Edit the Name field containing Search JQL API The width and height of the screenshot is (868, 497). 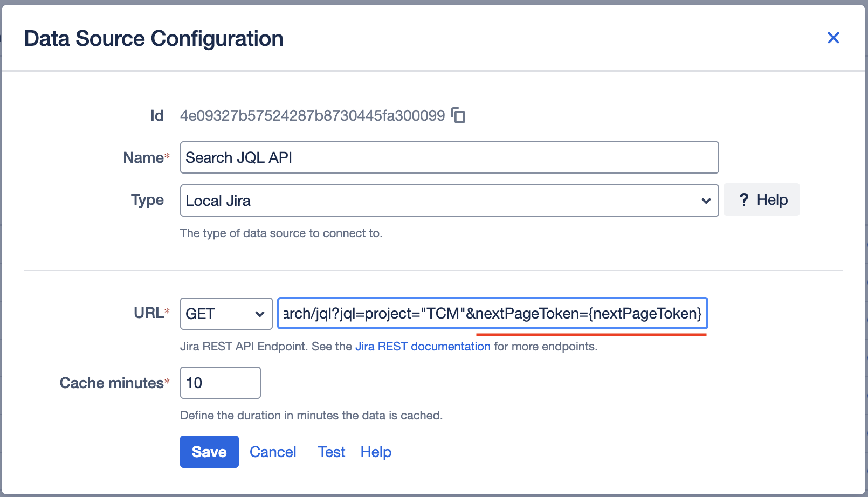click(x=449, y=157)
